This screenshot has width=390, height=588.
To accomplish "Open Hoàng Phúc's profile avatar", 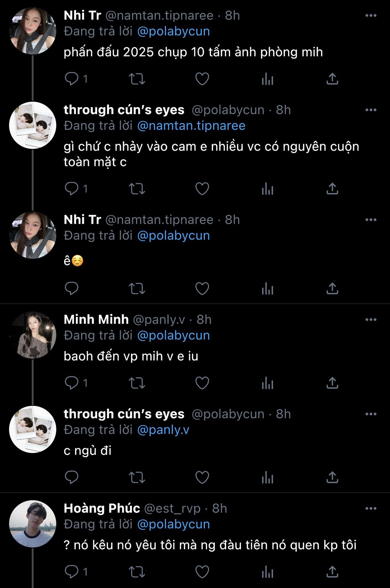I will (x=33, y=524).
